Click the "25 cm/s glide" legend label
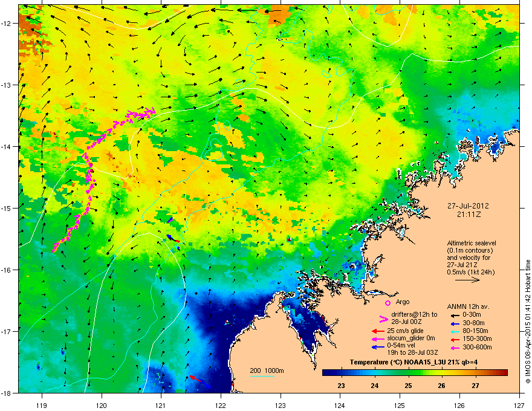The width and height of the screenshot is (532, 411). coord(405,331)
